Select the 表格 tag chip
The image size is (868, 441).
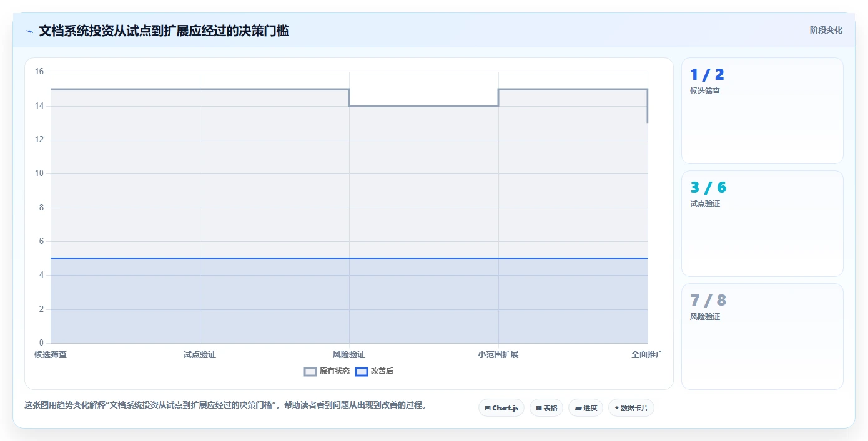[546, 408]
